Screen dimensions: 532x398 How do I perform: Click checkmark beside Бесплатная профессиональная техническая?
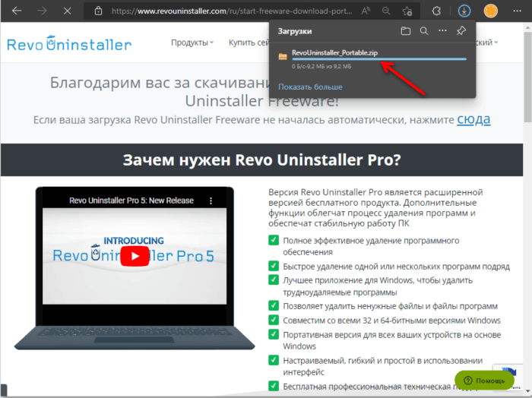coord(274,386)
